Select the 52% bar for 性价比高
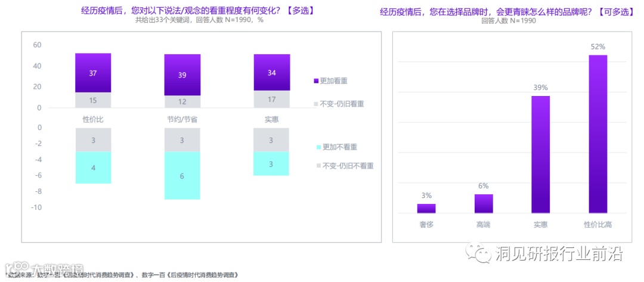644x282 pixels. coord(597,134)
